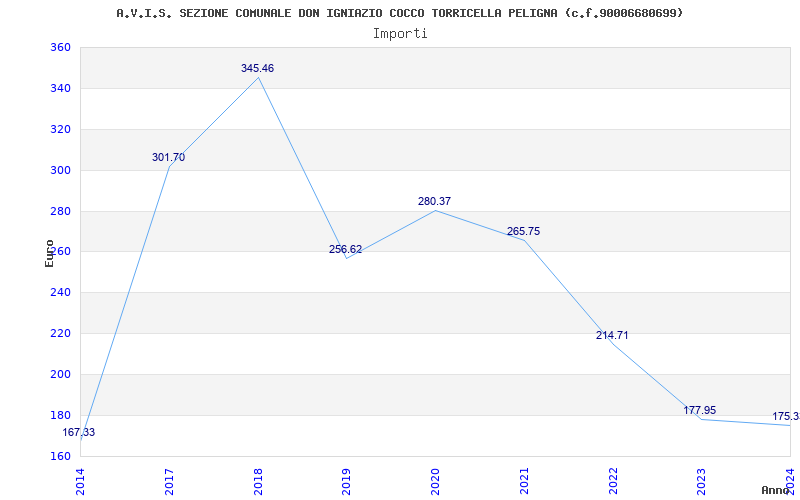Select the 2020 x-axis year label
The height and width of the screenshot is (500, 800).
(x=436, y=481)
